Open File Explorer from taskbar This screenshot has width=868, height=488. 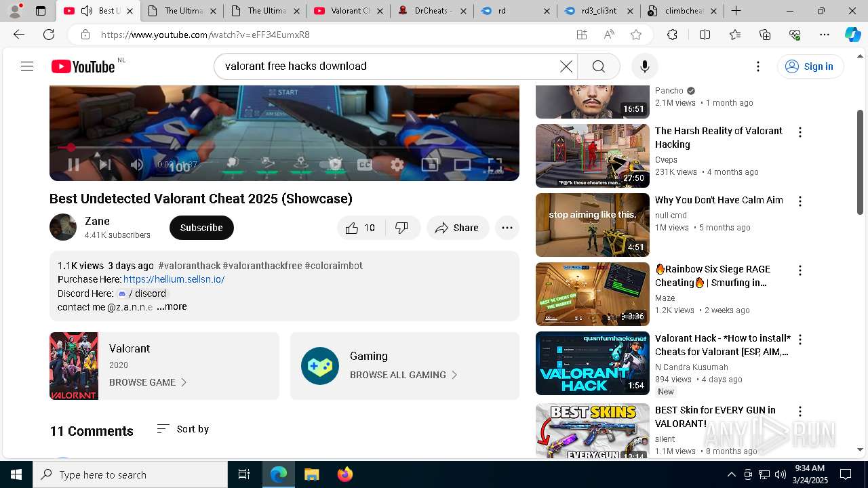[312, 474]
